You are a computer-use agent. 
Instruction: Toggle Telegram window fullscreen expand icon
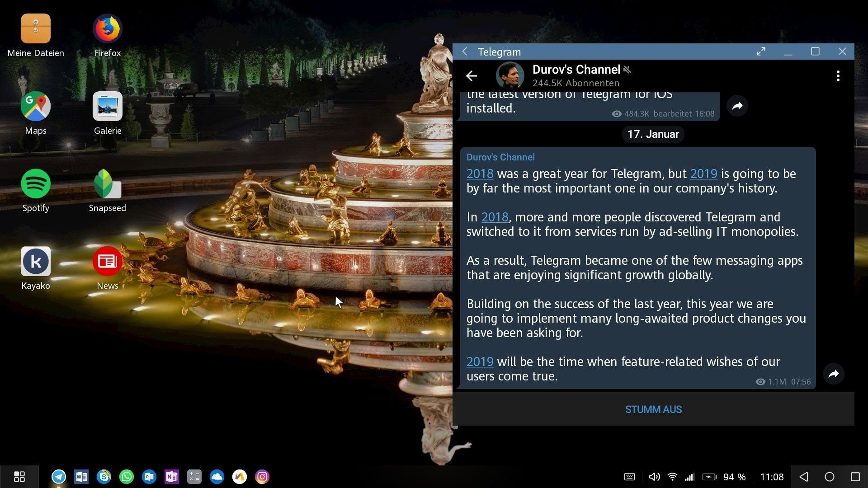tap(761, 52)
